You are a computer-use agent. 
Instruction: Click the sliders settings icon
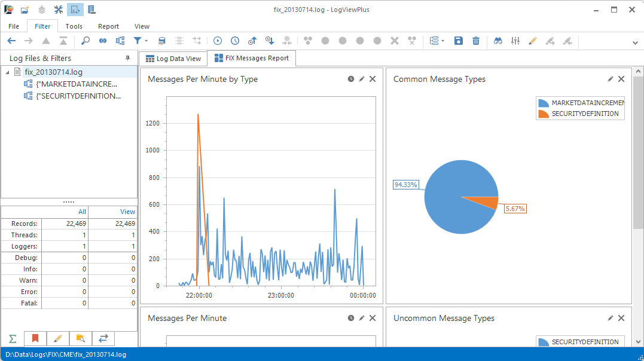515,41
